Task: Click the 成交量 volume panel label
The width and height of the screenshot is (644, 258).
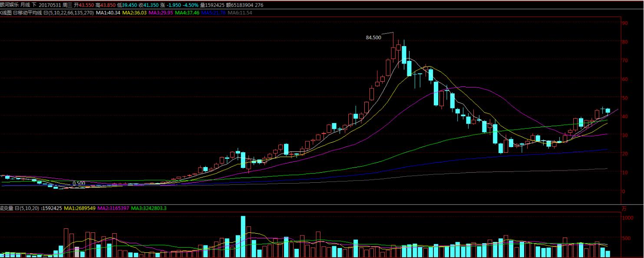Action: 7,208
